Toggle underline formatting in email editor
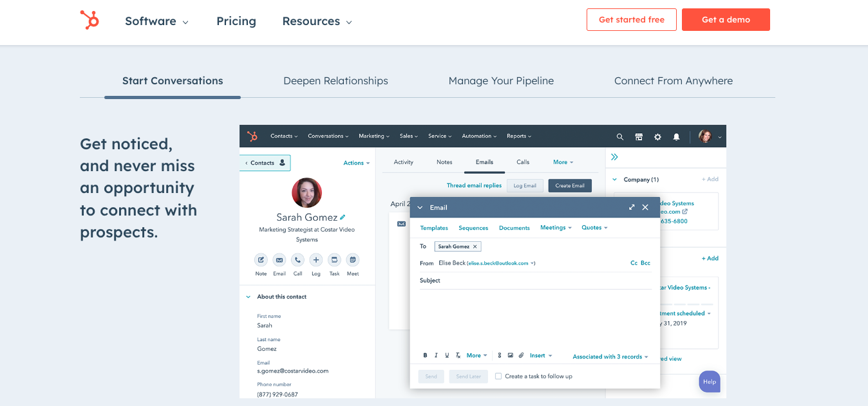The width and height of the screenshot is (868, 406). tap(447, 356)
